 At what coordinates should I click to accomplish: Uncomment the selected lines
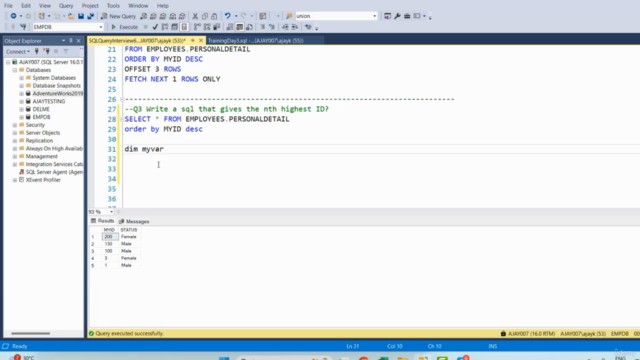pos(271,27)
